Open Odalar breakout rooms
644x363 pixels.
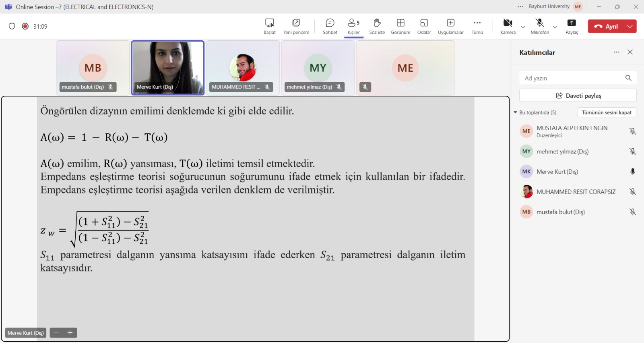tap(424, 26)
